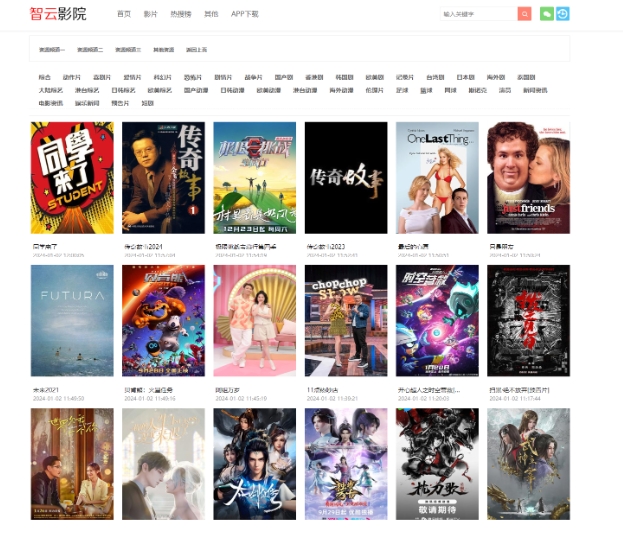The width and height of the screenshot is (623, 541).
Task: Open the 同学来了 STUDENT poster
Action: coord(72,178)
